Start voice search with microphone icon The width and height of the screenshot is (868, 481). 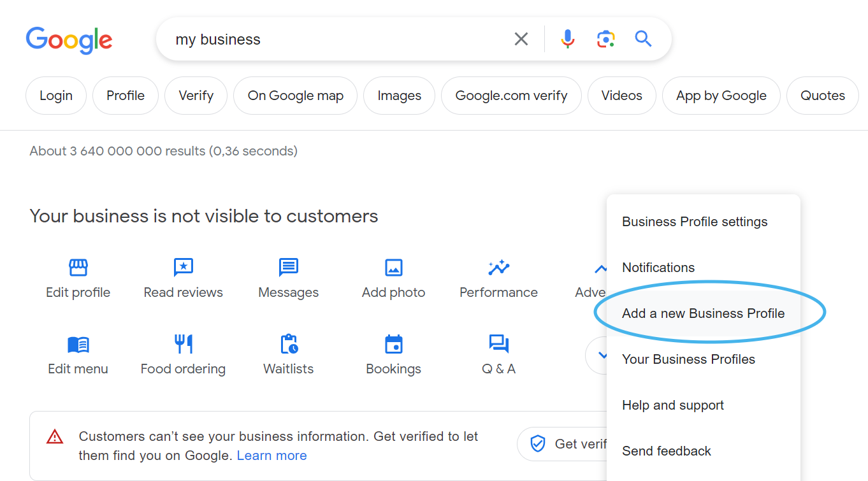[567, 39]
